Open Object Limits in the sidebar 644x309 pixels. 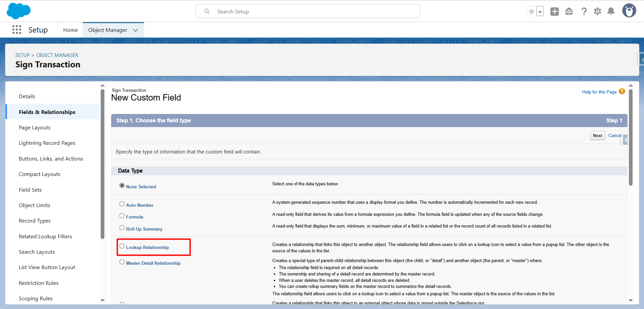pos(35,205)
